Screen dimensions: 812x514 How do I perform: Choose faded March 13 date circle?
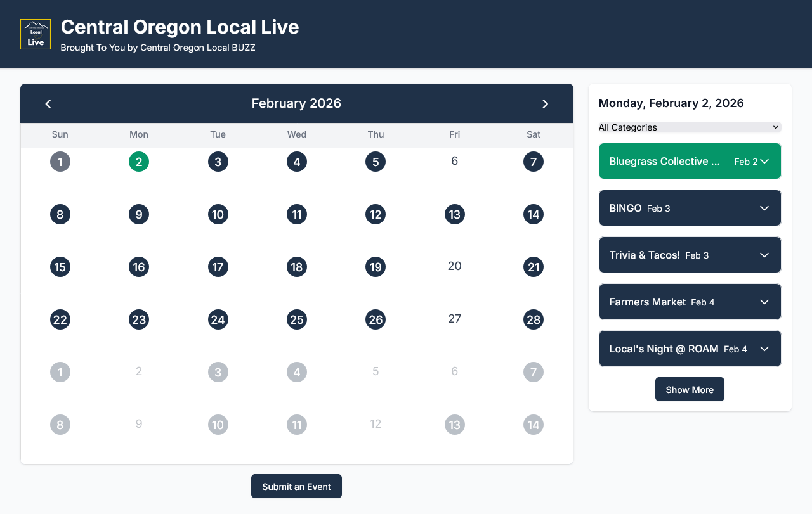point(455,425)
